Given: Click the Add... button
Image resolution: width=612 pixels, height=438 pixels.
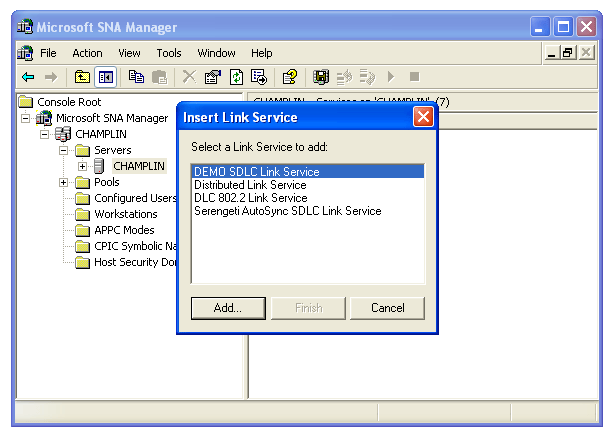Looking at the screenshot, I should (228, 308).
